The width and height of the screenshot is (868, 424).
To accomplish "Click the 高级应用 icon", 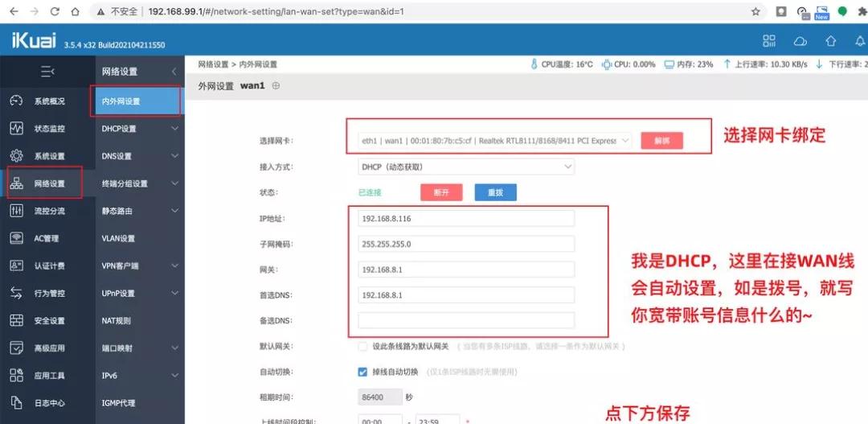I will tap(17, 348).
